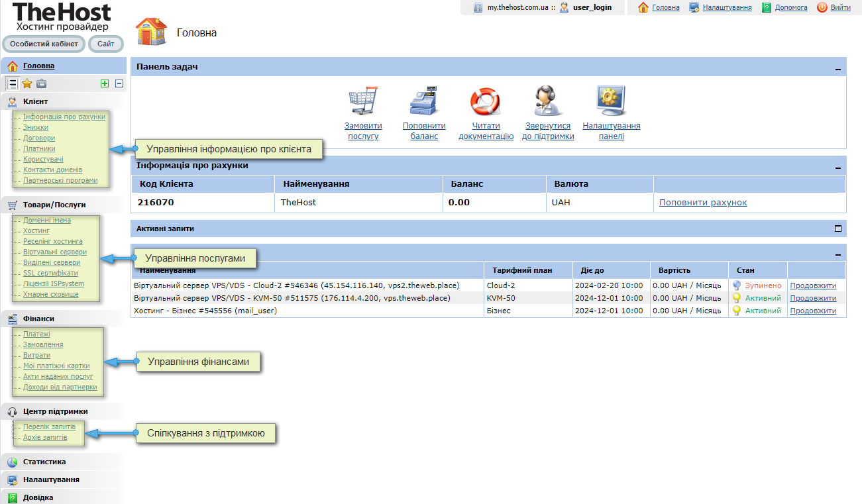The height and width of the screenshot is (504, 862).
Task: Click Продовжити for Хостинг Бізнес row
Action: tap(813, 311)
